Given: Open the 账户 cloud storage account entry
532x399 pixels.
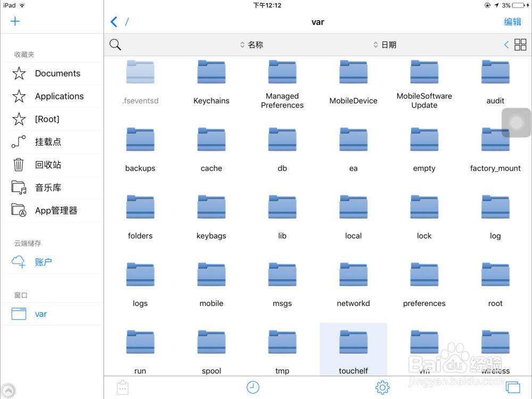Looking at the screenshot, I should click(43, 262).
